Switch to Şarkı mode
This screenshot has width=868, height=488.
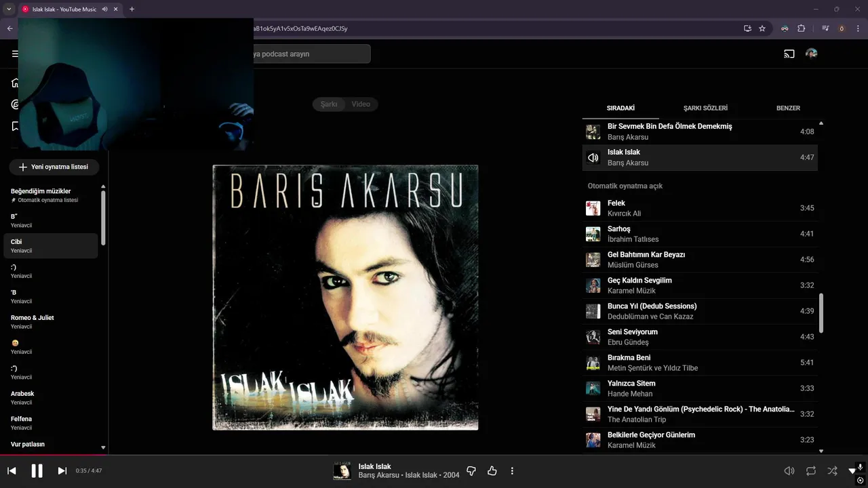tap(329, 104)
